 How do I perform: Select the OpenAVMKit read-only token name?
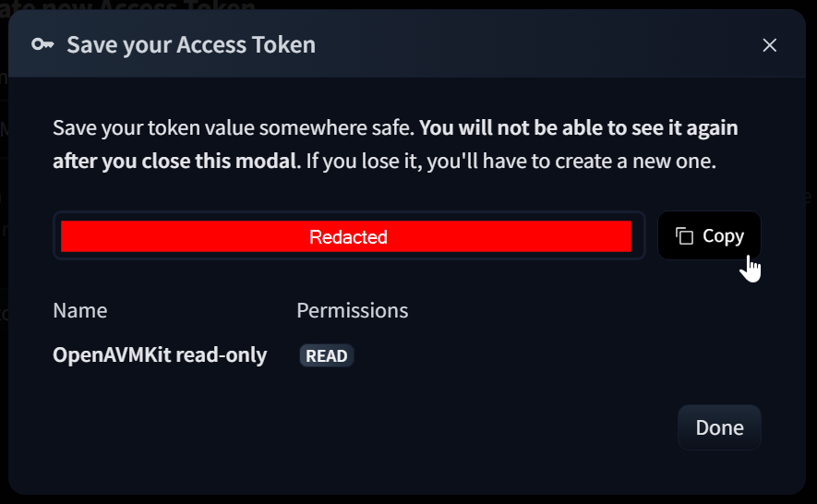tap(160, 355)
